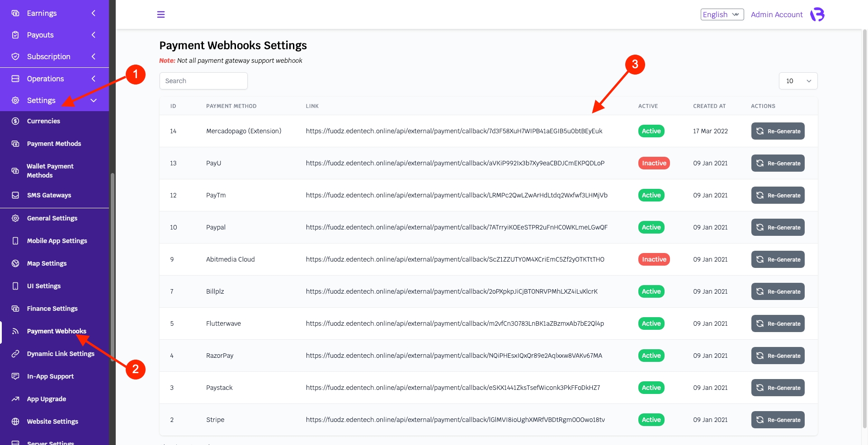Click the Currencies dollar icon in sidebar
Screen dimensions: 868x445
pos(15,121)
